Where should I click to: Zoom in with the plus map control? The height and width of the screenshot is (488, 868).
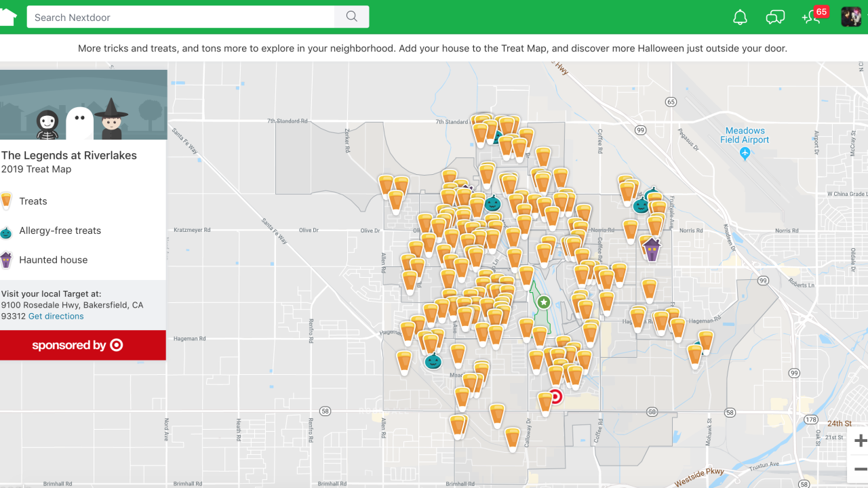pos(860,441)
